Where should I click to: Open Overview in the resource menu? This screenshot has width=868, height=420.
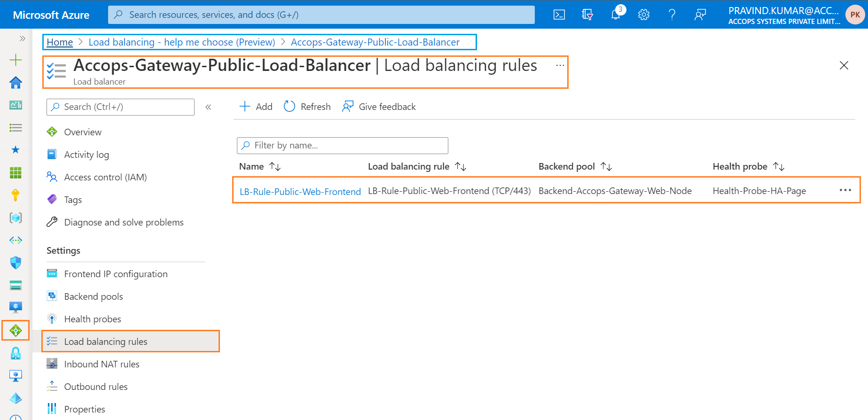[x=83, y=132]
